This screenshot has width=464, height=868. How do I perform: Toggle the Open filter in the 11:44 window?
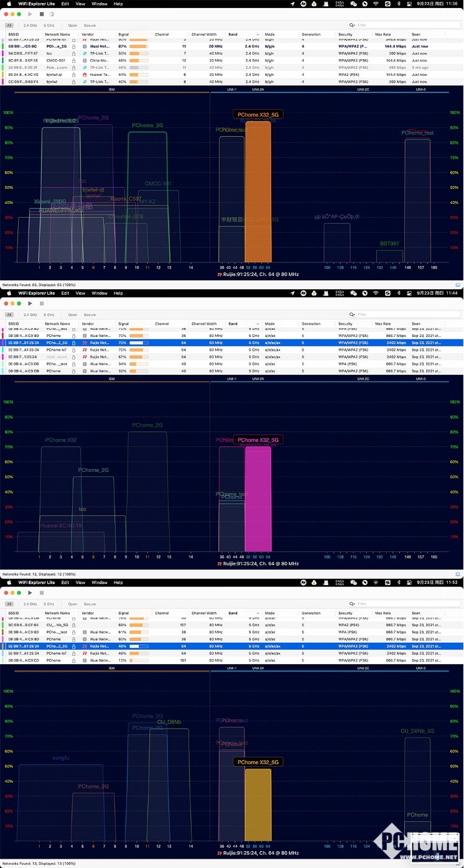[x=73, y=315]
